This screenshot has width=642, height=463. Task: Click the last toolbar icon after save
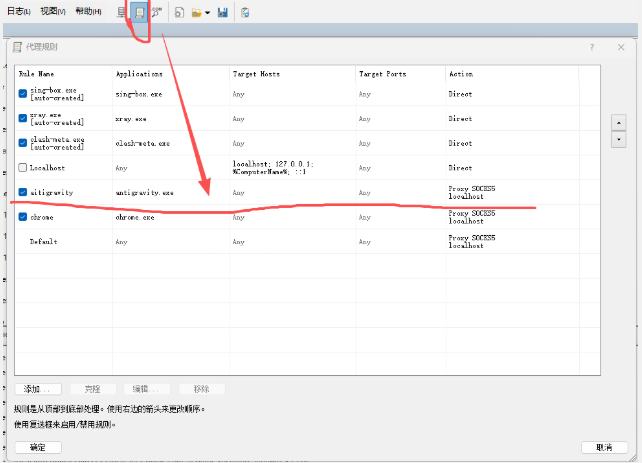tap(245, 12)
